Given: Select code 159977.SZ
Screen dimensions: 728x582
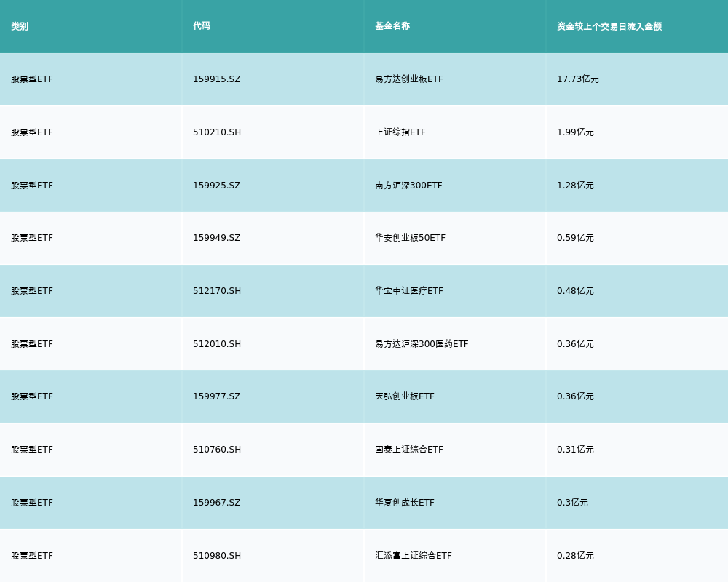Looking at the screenshot, I should coord(217,396).
